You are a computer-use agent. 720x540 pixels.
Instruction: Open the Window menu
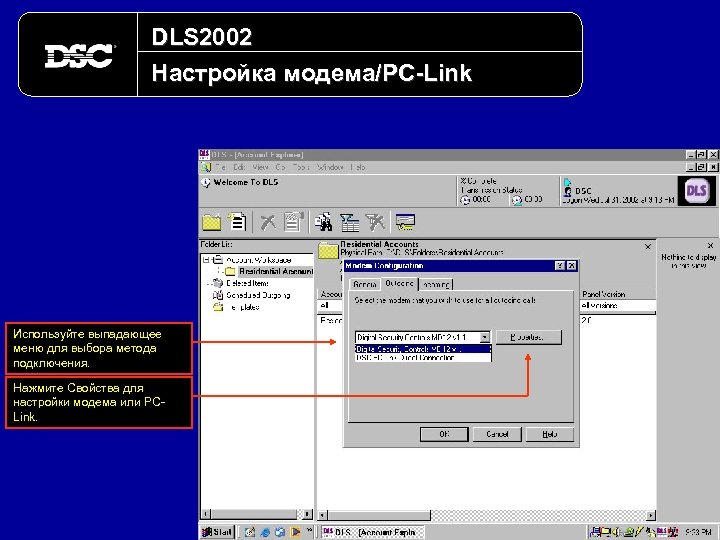point(330,167)
